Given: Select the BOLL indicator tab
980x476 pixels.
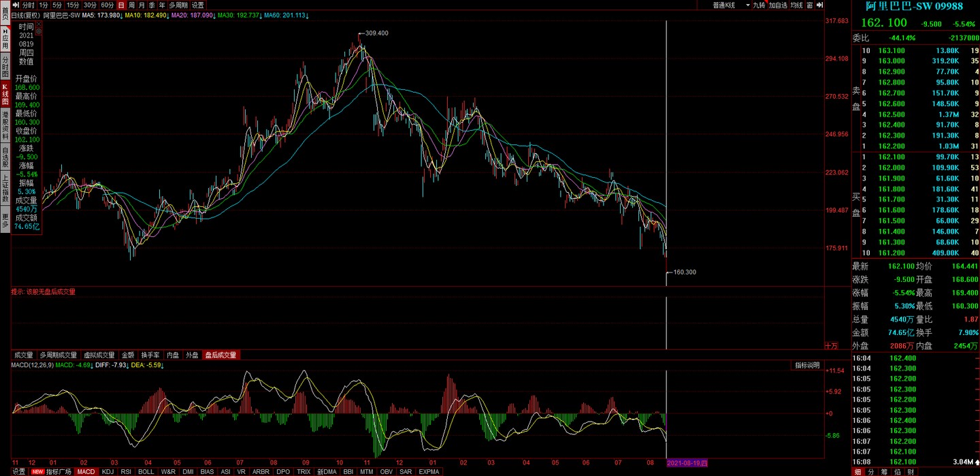Looking at the screenshot, I should [146, 471].
